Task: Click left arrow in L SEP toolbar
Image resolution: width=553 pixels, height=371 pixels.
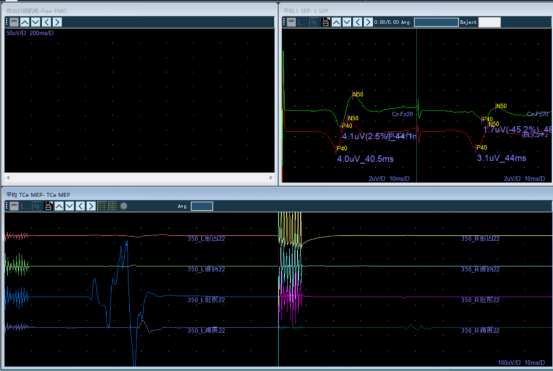Action: pos(358,22)
